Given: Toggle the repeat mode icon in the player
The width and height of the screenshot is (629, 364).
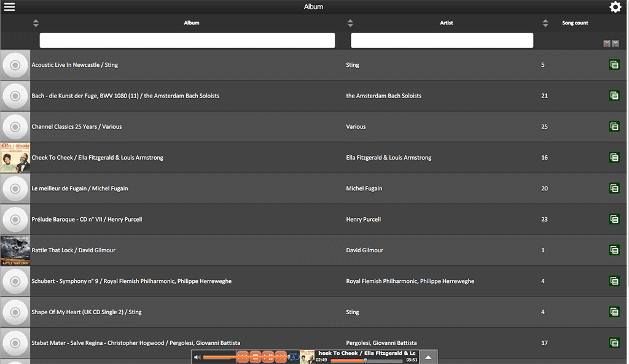Looking at the screenshot, I should pyautogui.click(x=294, y=357).
